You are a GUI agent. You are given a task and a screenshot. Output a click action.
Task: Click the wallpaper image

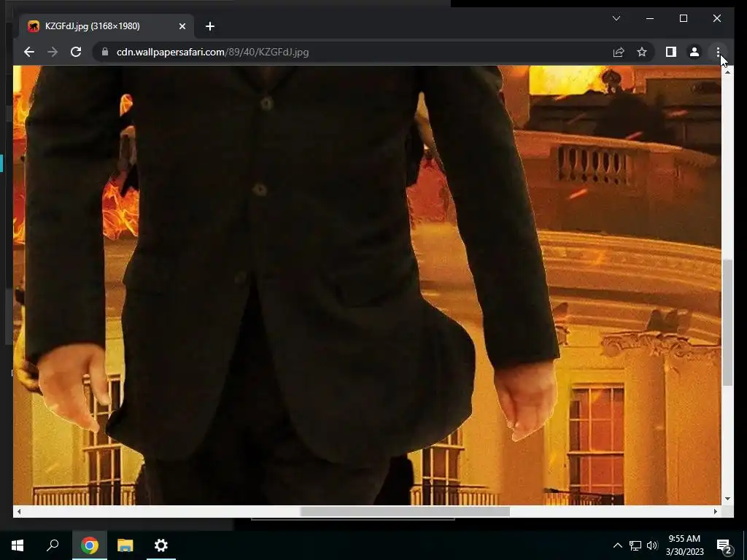(x=367, y=285)
